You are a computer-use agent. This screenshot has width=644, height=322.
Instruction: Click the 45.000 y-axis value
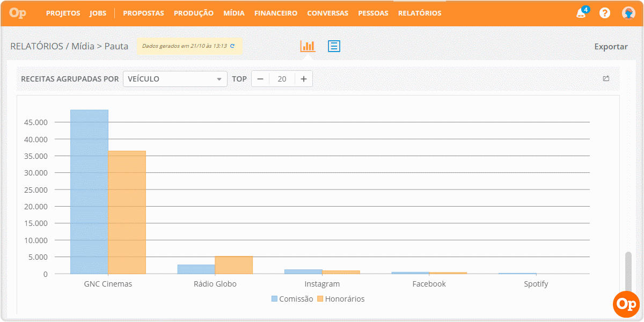click(36, 122)
